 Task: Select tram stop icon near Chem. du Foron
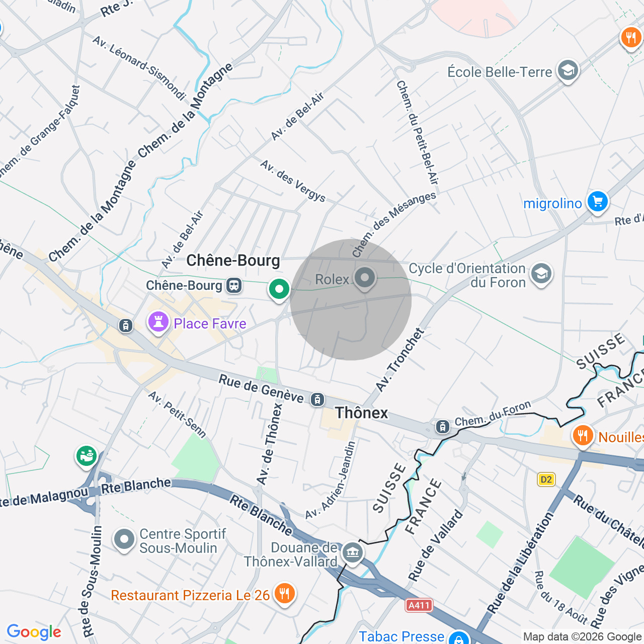point(442,427)
